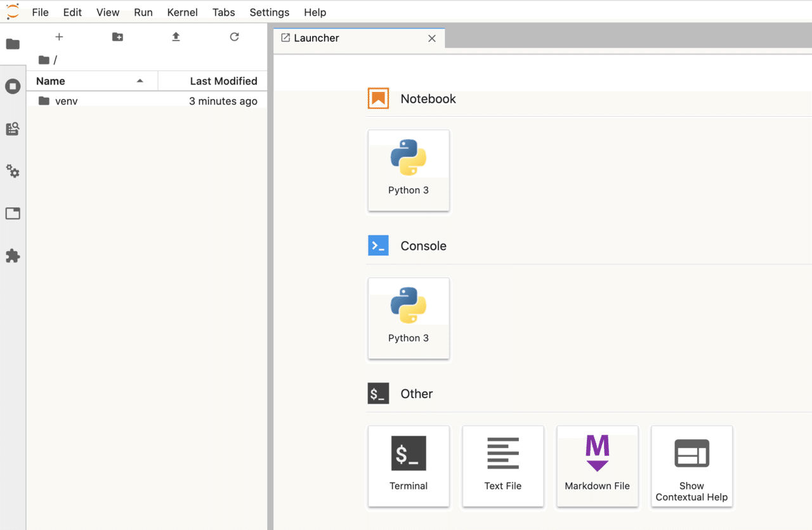Image resolution: width=812 pixels, height=530 pixels.
Task: Open a new Terminal from the launcher
Action: 409,467
